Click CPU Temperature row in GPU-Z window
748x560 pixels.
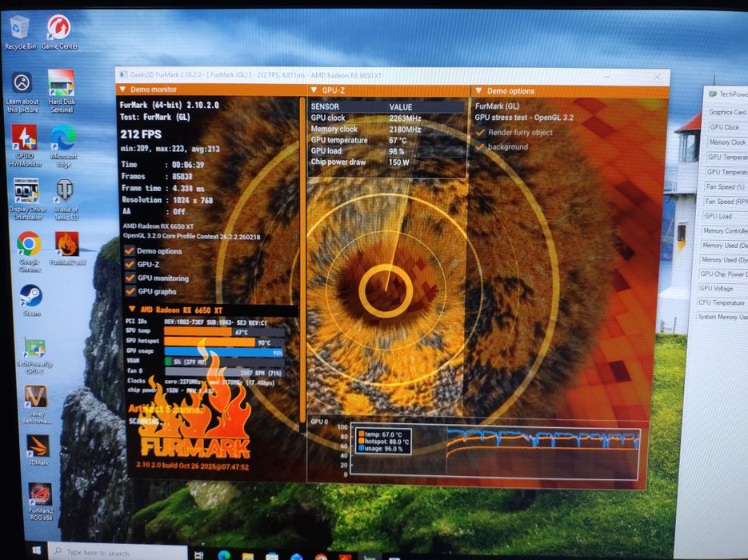(721, 302)
